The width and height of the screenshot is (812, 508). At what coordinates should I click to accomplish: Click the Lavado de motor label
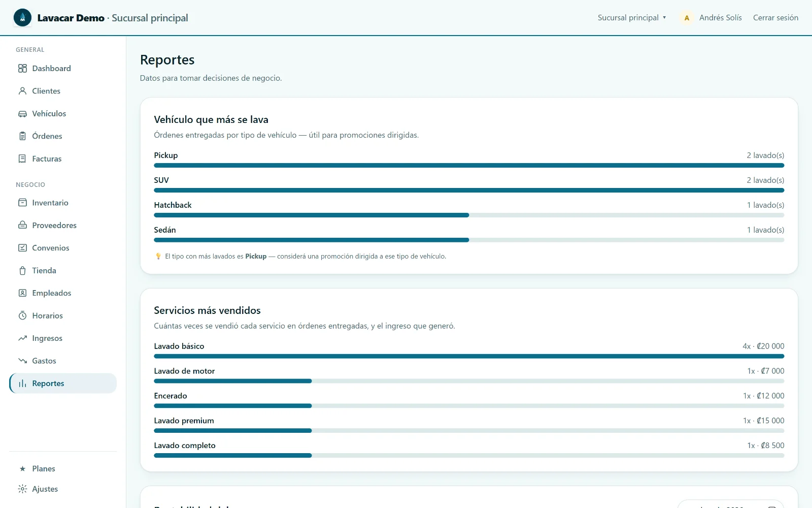[x=184, y=371]
